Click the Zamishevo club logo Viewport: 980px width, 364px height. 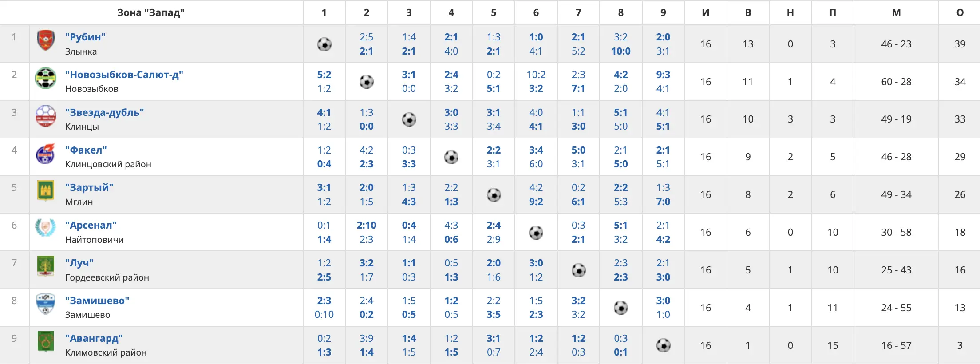pyautogui.click(x=45, y=304)
